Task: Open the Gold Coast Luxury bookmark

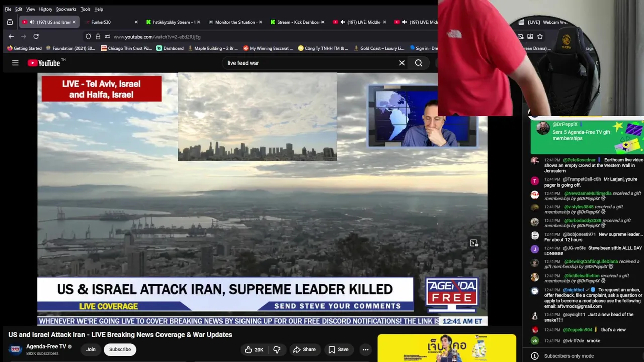Action: 379,48
